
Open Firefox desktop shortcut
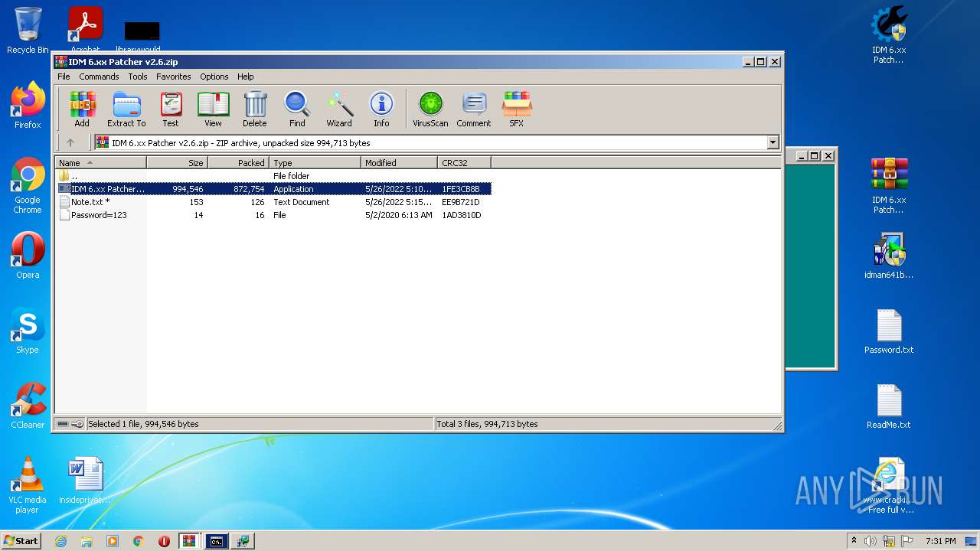28,106
